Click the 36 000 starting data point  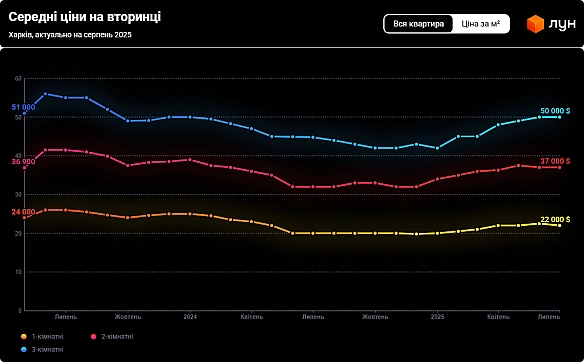[25, 168]
